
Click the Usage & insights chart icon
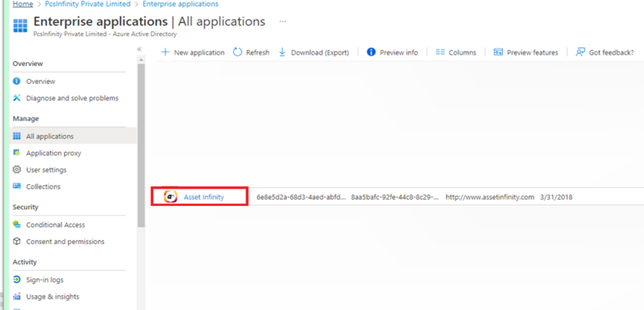16,297
